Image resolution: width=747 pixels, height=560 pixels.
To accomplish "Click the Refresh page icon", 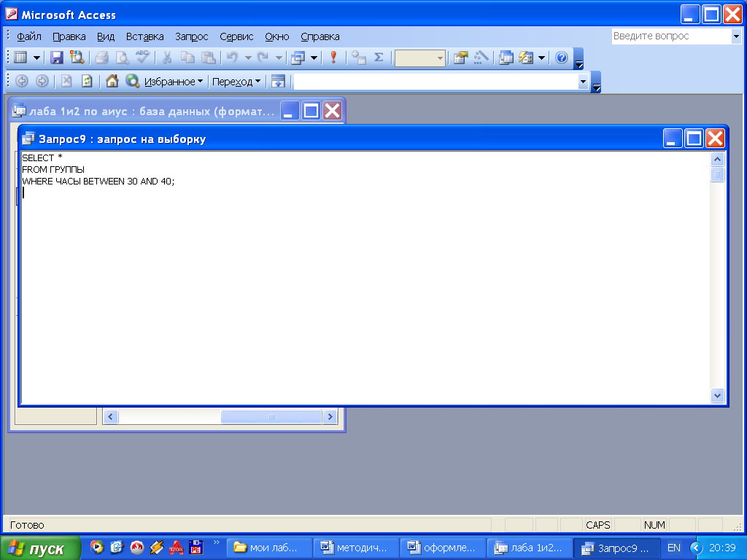I will click(87, 82).
